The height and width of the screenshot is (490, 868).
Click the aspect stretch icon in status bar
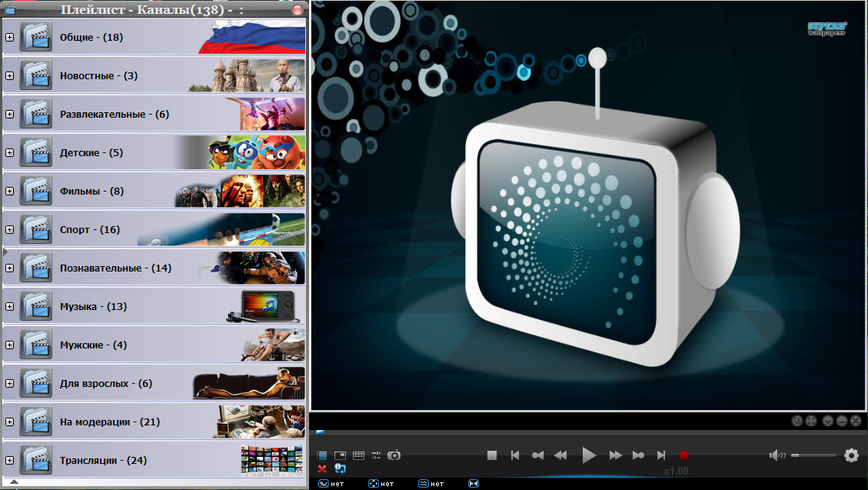pyautogui.click(x=474, y=483)
